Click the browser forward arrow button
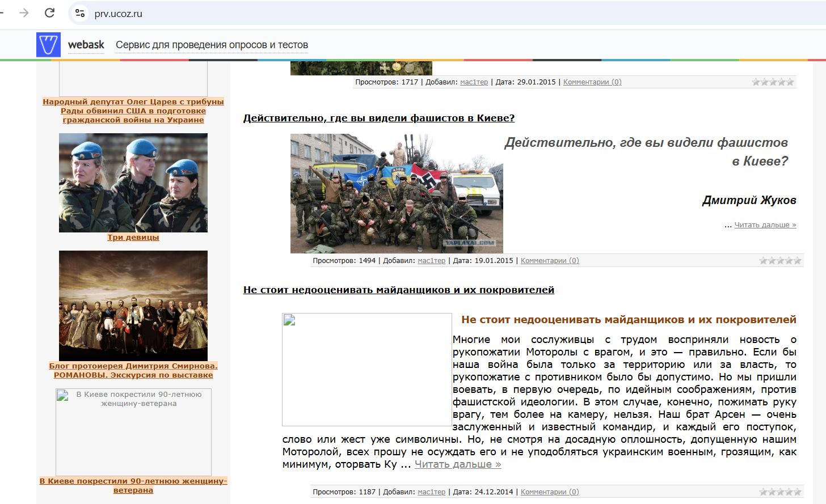The image size is (826, 504). pos(24,12)
